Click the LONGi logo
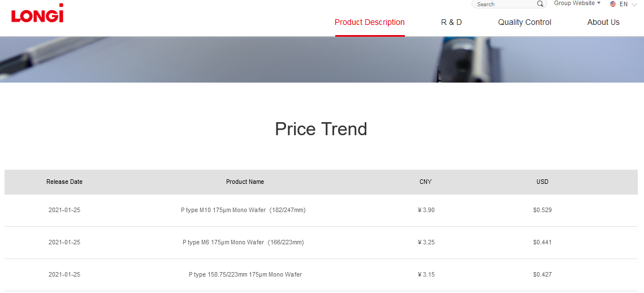This screenshot has width=644, height=293. tap(37, 14)
